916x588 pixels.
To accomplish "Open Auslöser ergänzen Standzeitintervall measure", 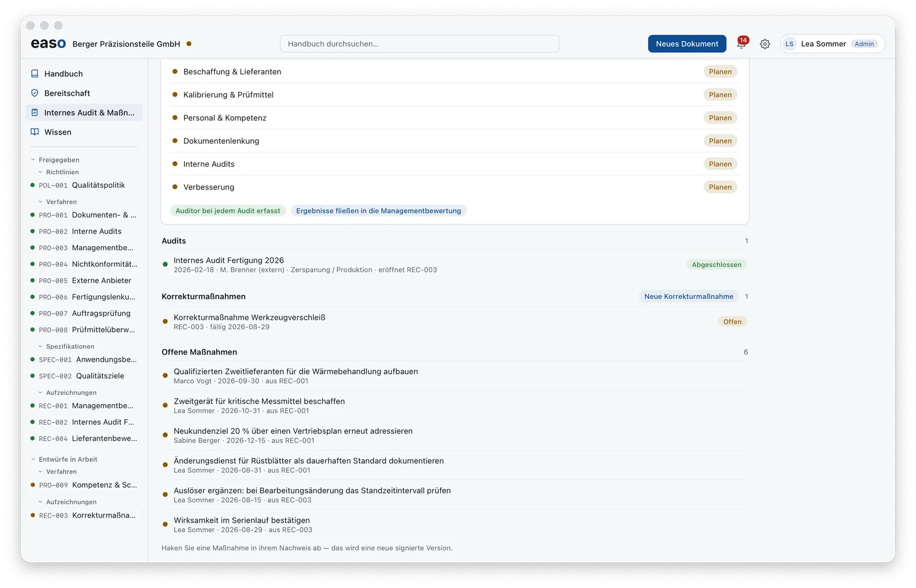I will (x=455, y=495).
